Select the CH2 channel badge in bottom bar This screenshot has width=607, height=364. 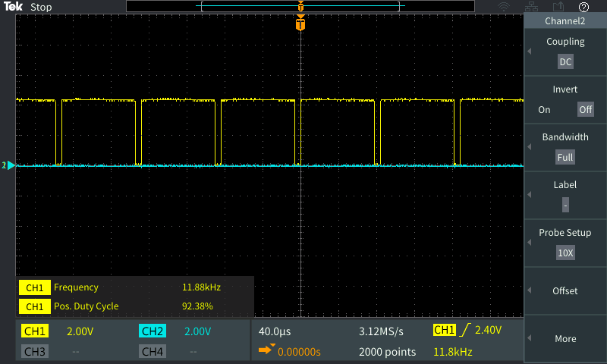[153, 331]
